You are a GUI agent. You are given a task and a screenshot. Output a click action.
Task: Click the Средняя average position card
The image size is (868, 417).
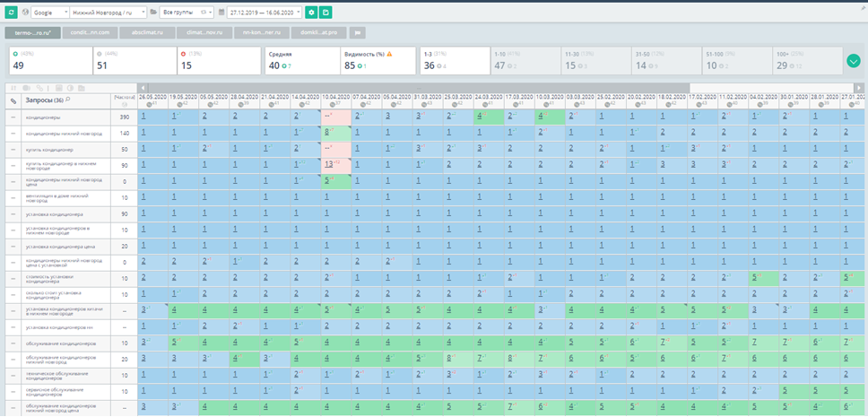pyautogui.click(x=303, y=60)
